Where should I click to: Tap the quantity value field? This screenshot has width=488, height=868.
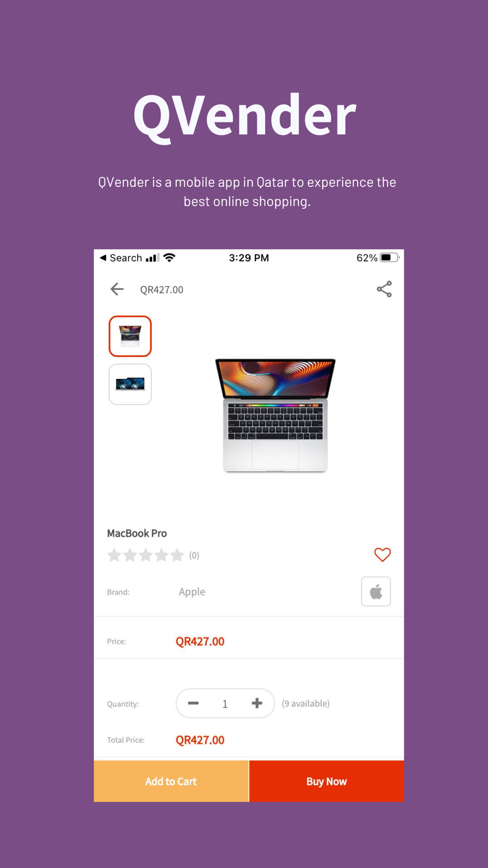click(x=225, y=703)
